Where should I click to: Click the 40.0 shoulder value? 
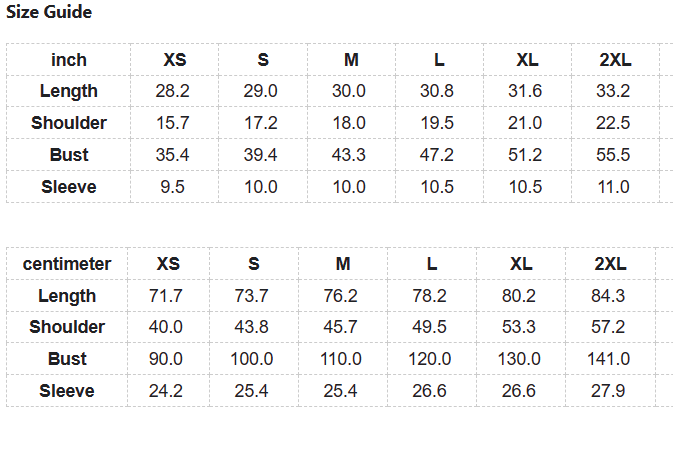point(165,327)
